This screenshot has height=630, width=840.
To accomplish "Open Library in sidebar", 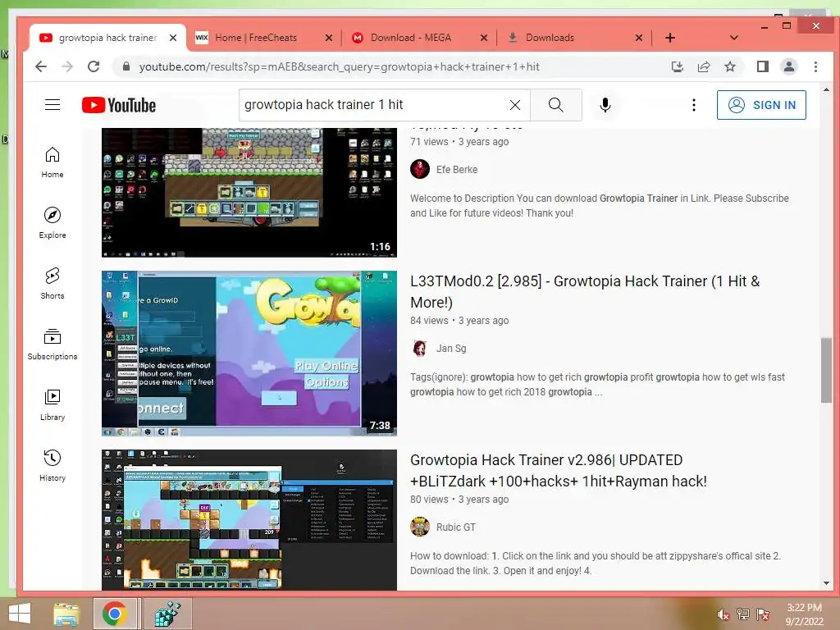I will 52,405.
